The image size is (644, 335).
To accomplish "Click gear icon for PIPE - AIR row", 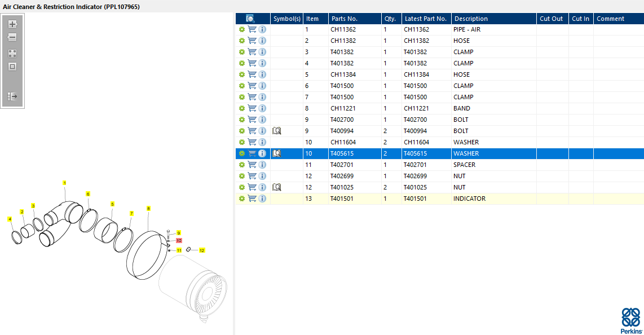I will click(242, 29).
